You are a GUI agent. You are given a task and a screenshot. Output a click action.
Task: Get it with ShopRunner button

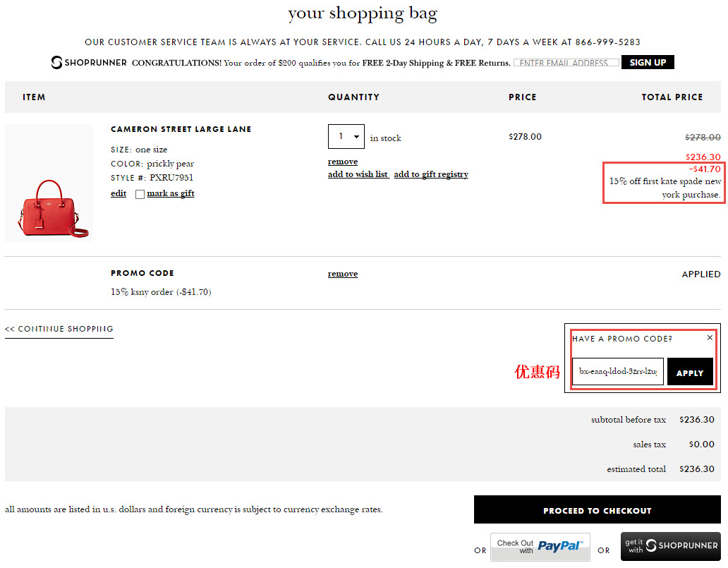coord(671,546)
